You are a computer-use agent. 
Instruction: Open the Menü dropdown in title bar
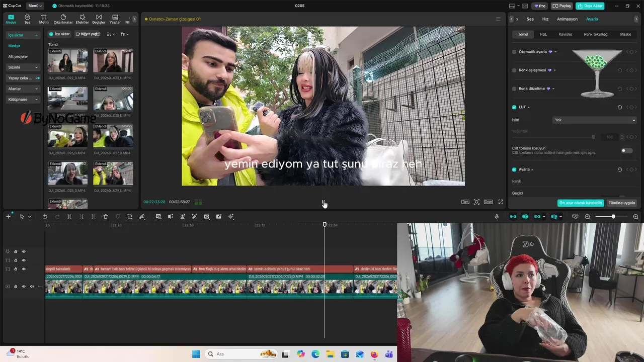click(35, 6)
